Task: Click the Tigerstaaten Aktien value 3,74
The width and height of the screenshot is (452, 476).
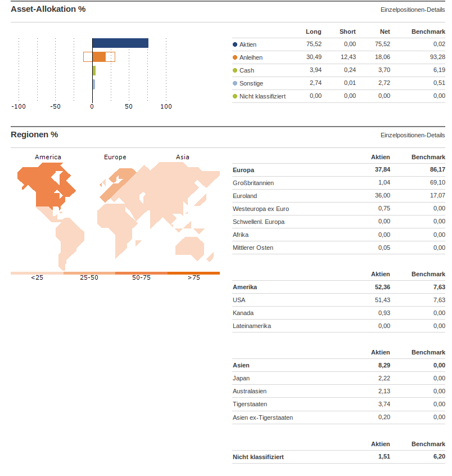Action: coord(384,404)
